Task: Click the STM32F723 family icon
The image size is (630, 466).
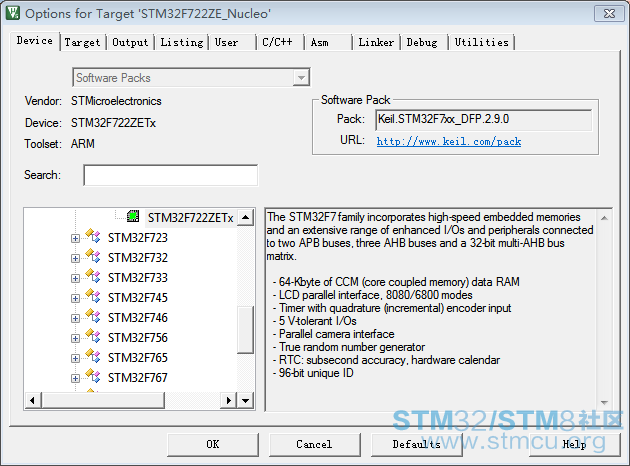Action: click(x=93, y=236)
